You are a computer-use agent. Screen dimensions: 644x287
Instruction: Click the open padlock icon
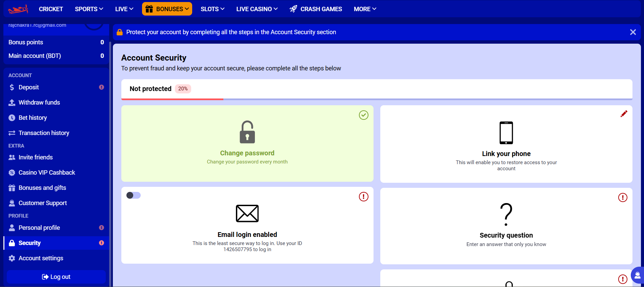247,132
